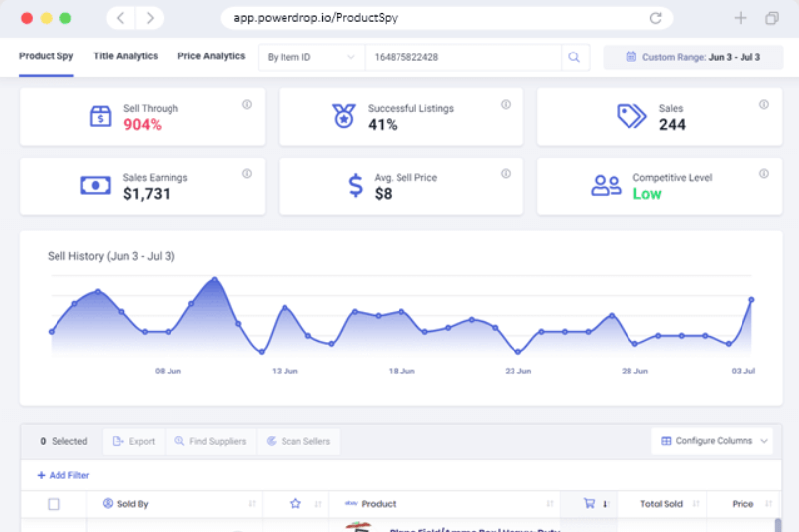Click the Sell Through info icon
Viewport: 799px width, 532px height.
247,104
